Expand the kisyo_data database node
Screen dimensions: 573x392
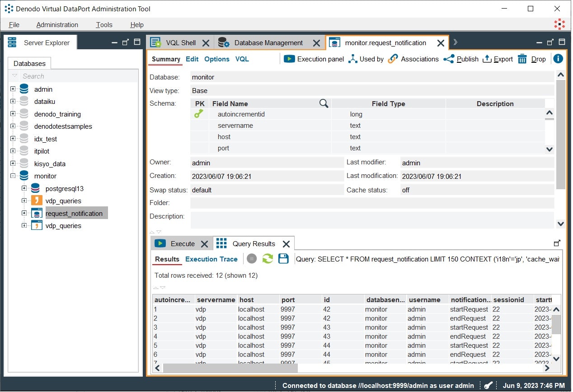13,163
